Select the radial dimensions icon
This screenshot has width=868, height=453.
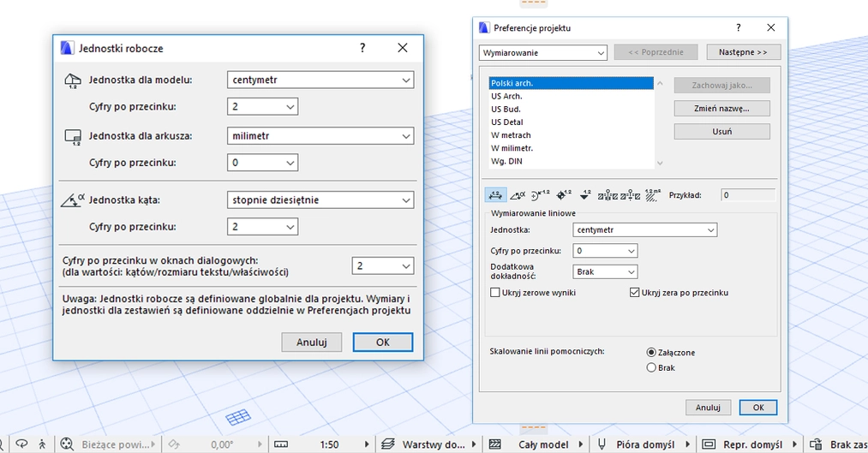point(541,194)
